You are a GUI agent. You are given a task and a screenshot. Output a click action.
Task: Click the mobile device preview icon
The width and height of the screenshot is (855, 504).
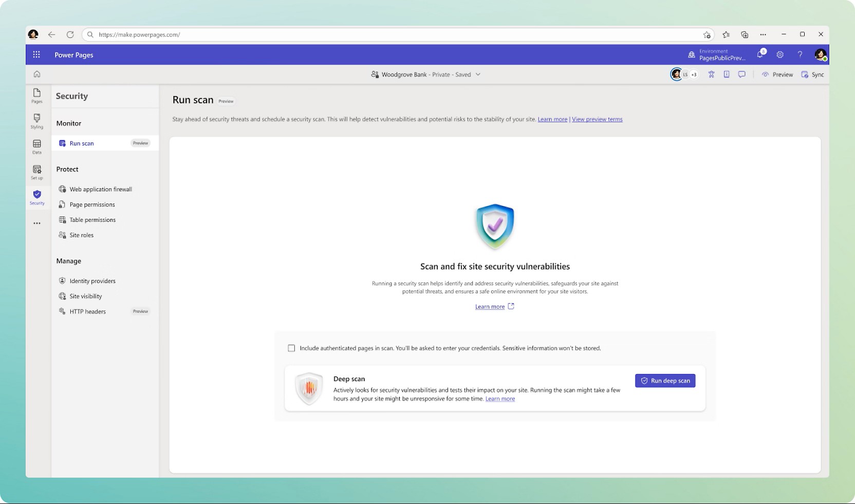pyautogui.click(x=727, y=74)
